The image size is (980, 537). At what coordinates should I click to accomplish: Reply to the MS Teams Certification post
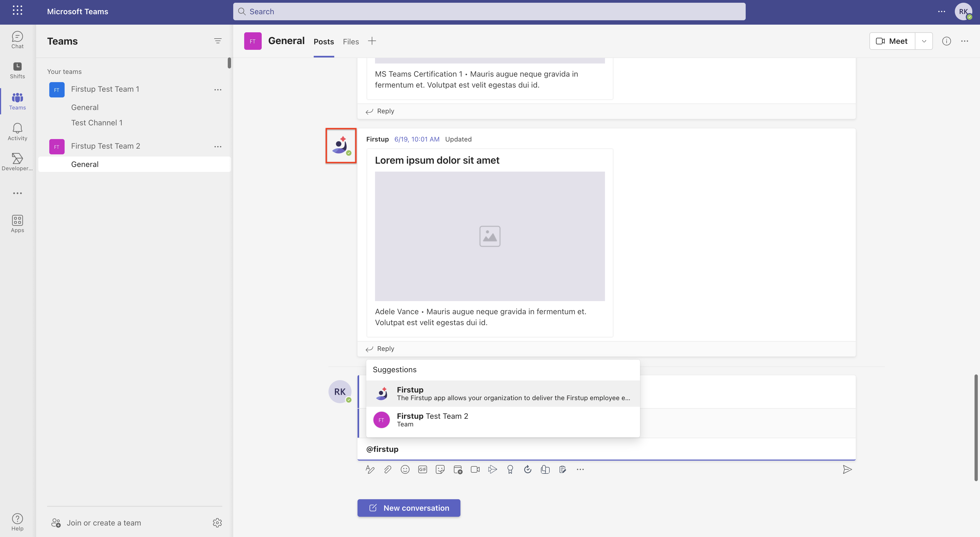pos(380,111)
